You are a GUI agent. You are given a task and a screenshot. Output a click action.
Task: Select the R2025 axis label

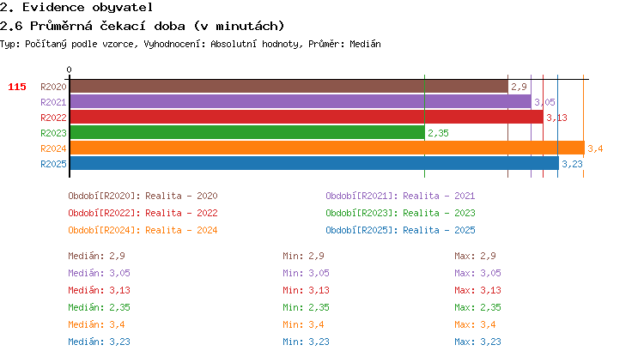(x=53, y=164)
